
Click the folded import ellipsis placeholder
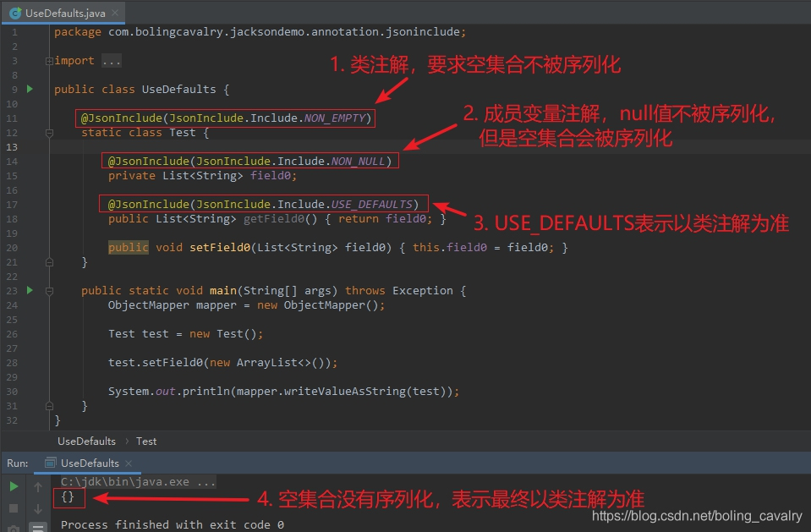click(111, 61)
